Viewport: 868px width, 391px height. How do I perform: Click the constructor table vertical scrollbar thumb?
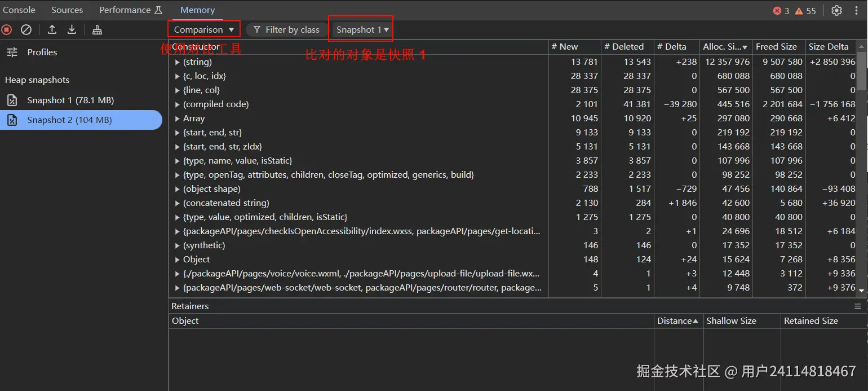(861, 71)
